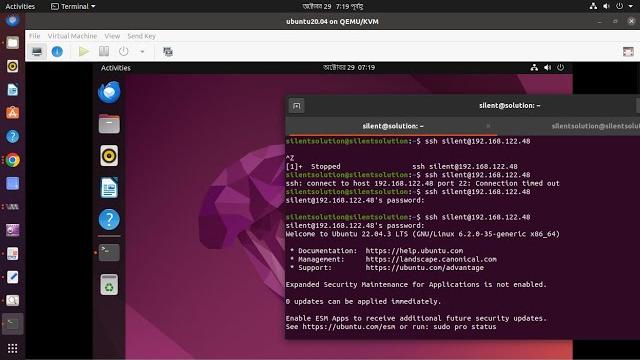Click 'https://help.ubuntu.com' in the terminal
The height and width of the screenshot is (360, 640).
[414, 251]
